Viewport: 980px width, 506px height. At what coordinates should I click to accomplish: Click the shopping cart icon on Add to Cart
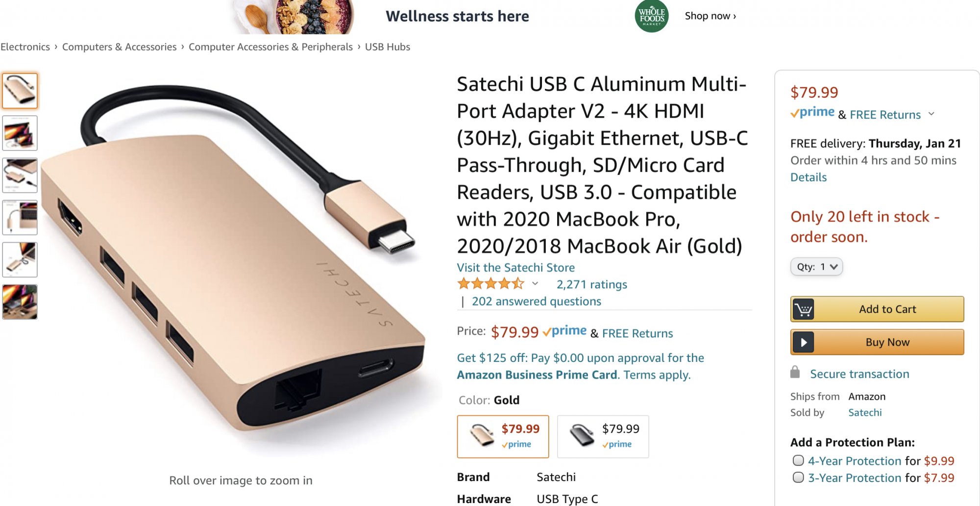pos(803,309)
